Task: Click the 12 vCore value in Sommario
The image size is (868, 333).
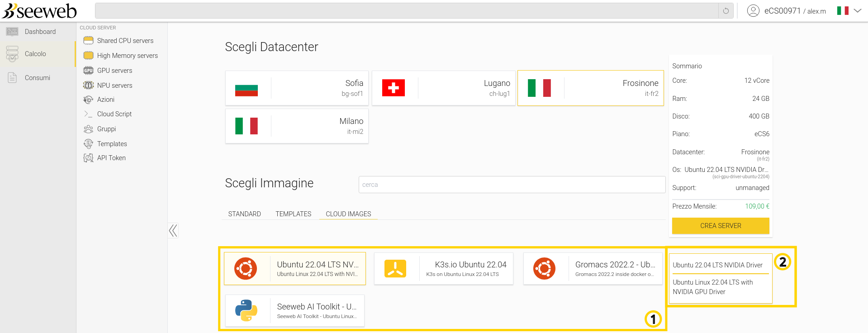Action: pos(757,81)
